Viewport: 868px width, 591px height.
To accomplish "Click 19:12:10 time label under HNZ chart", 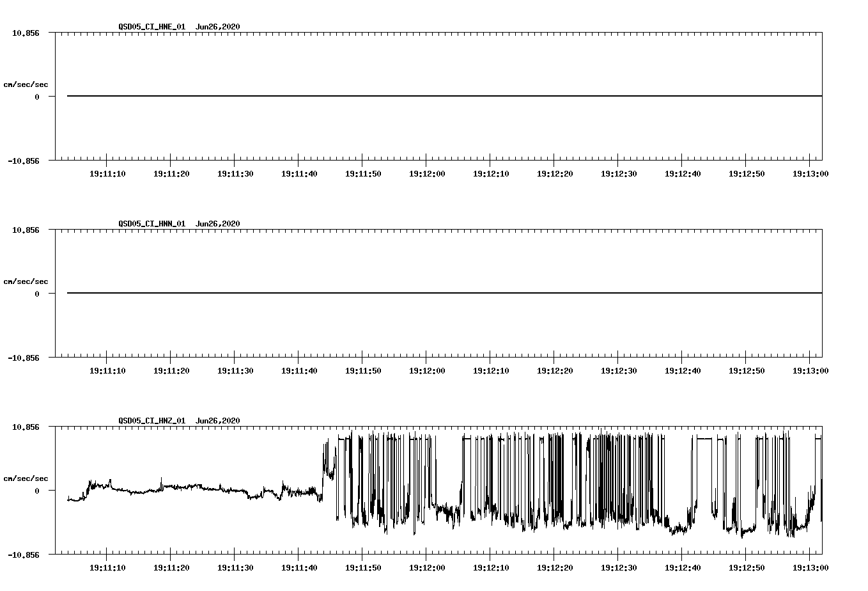I will (491, 568).
